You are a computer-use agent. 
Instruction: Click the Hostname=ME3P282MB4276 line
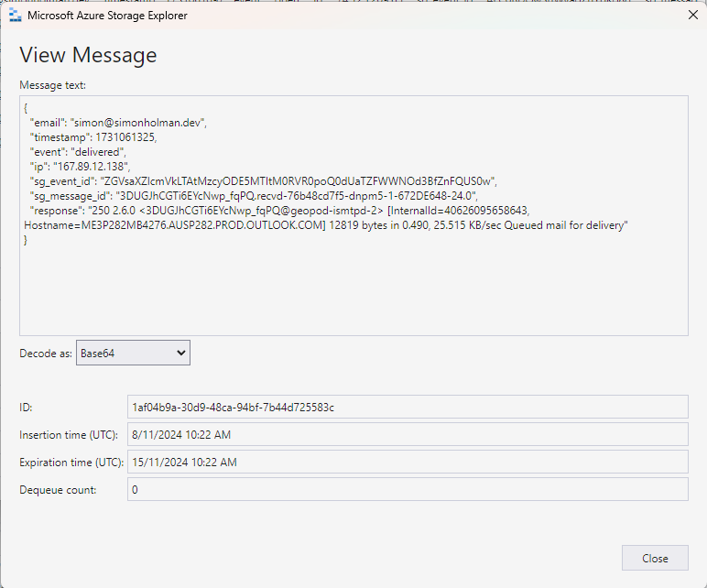click(325, 225)
